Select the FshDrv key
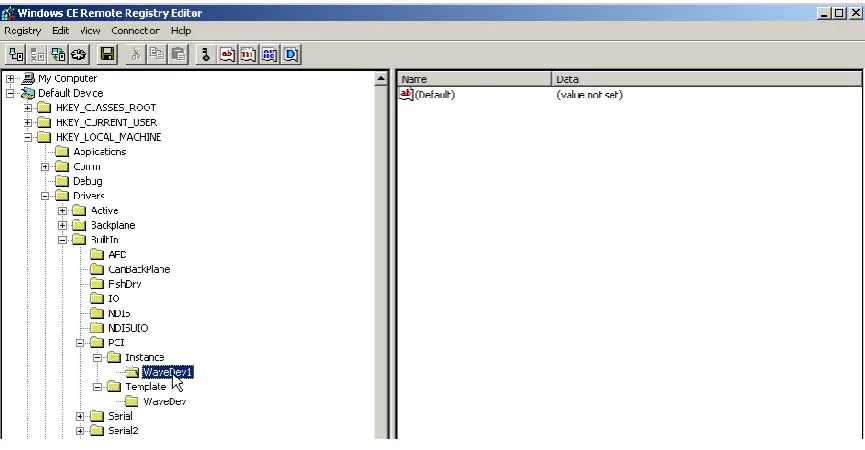 tap(125, 284)
